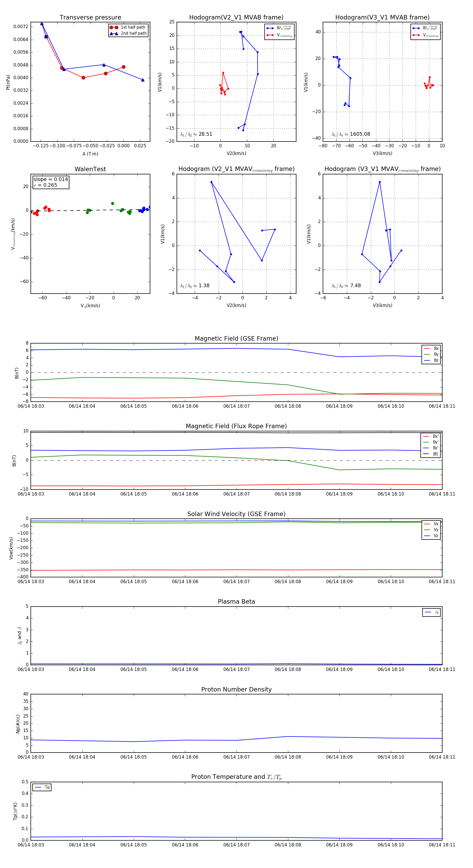
Task: Click the "Hodogram (V3_V1 MVAV remaining frame)" title
Action: pos(382,169)
